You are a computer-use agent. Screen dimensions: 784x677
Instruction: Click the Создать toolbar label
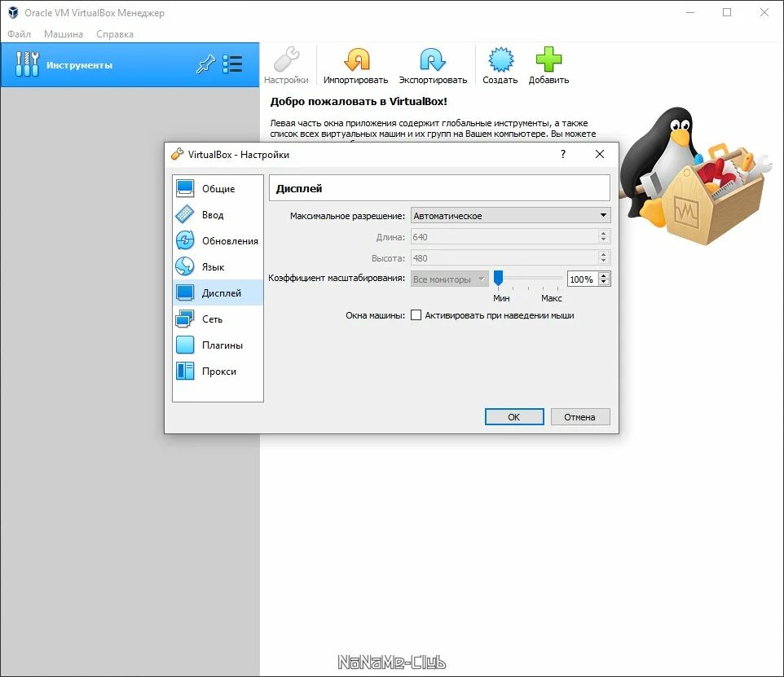pos(500,80)
